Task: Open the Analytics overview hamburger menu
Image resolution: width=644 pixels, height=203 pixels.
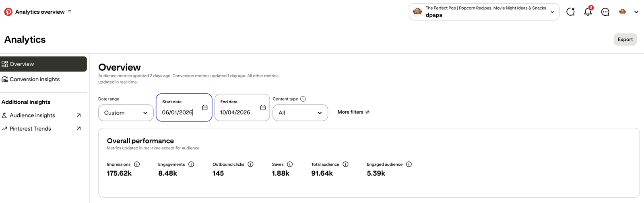Action: [70, 12]
